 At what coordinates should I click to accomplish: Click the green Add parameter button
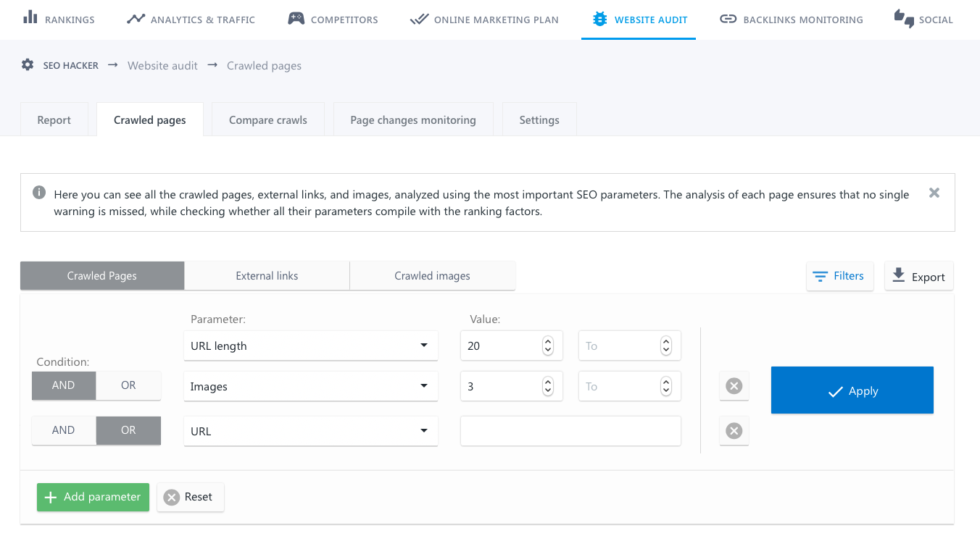click(93, 497)
